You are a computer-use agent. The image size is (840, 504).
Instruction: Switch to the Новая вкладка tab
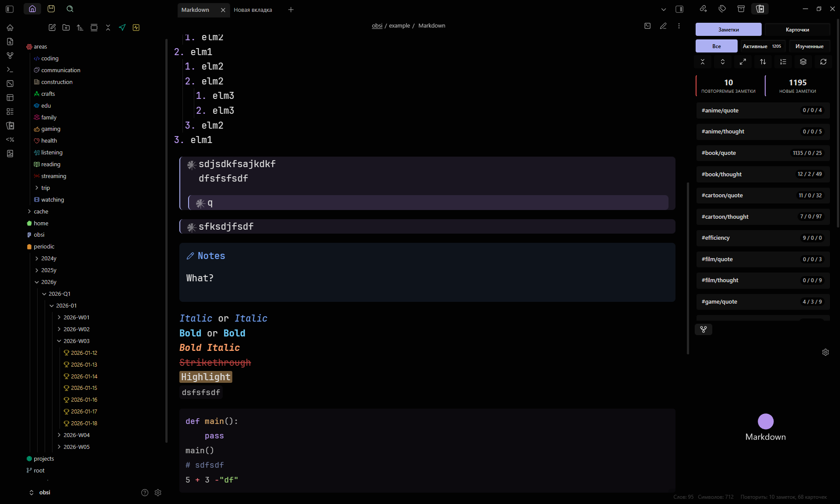click(x=253, y=10)
